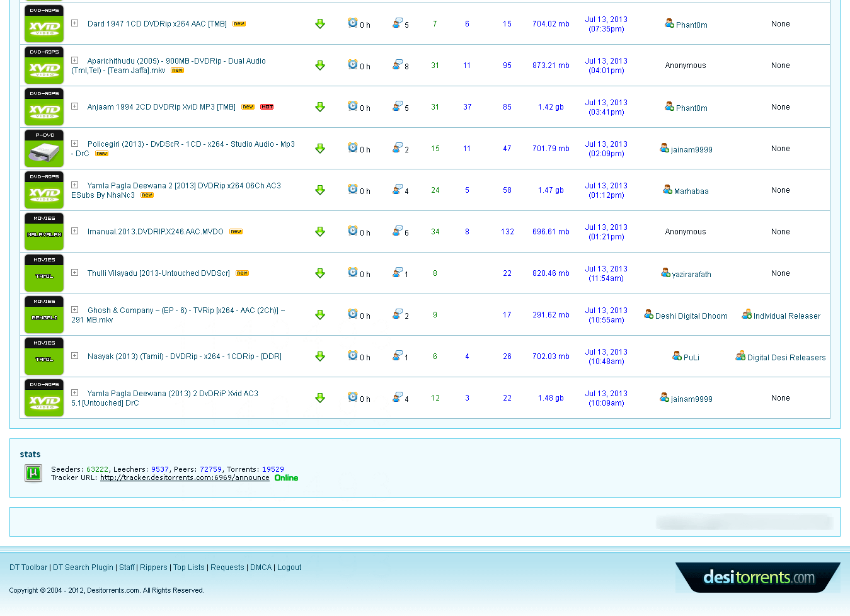Open Imanual.2013.DVDRIP torrent page
This screenshot has width=850, height=616.
[156, 232]
